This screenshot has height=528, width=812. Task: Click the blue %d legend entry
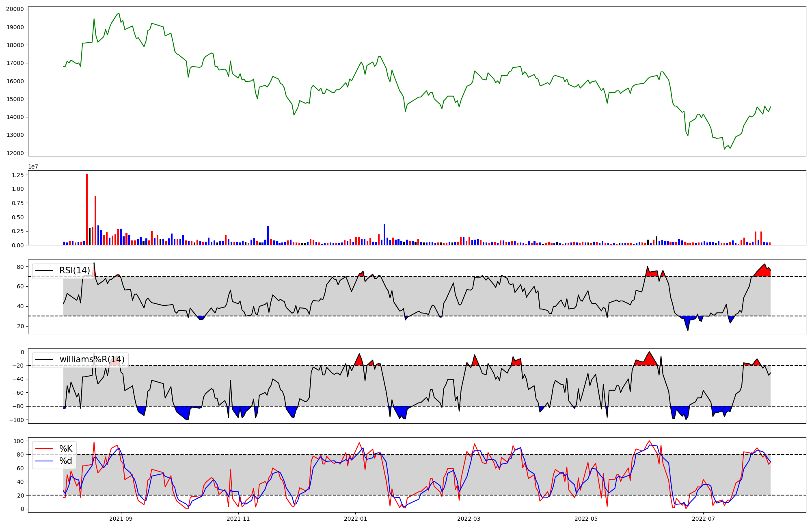65,461
